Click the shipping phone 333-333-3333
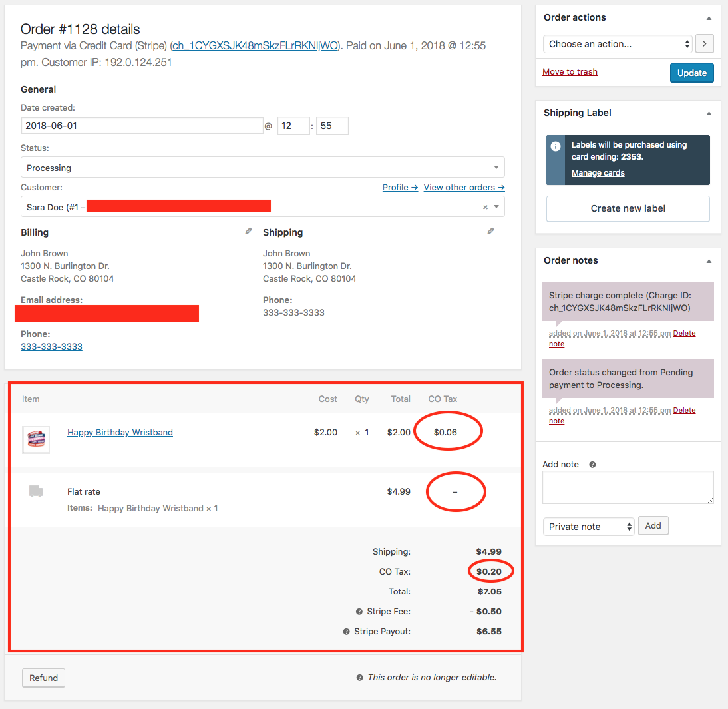 pos(293,313)
